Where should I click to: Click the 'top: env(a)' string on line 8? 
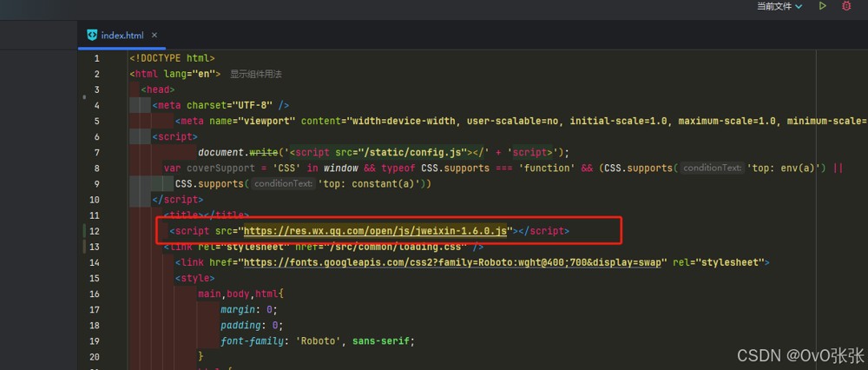783,168
